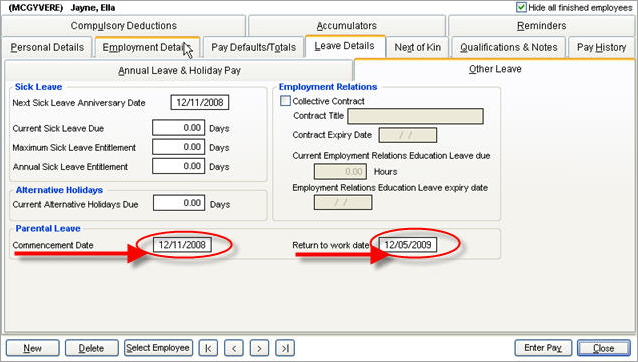Screen dimensions: 638x362
Task: Open Select Employee dialog
Action: [158, 348]
